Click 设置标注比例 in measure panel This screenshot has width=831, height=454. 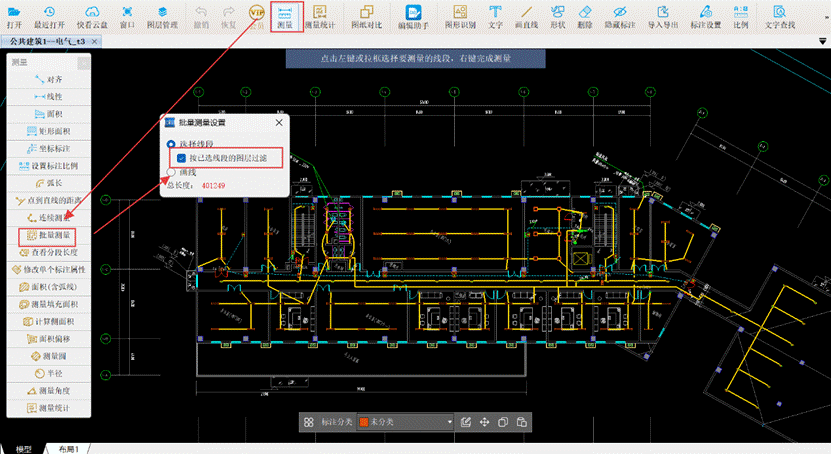click(x=49, y=166)
